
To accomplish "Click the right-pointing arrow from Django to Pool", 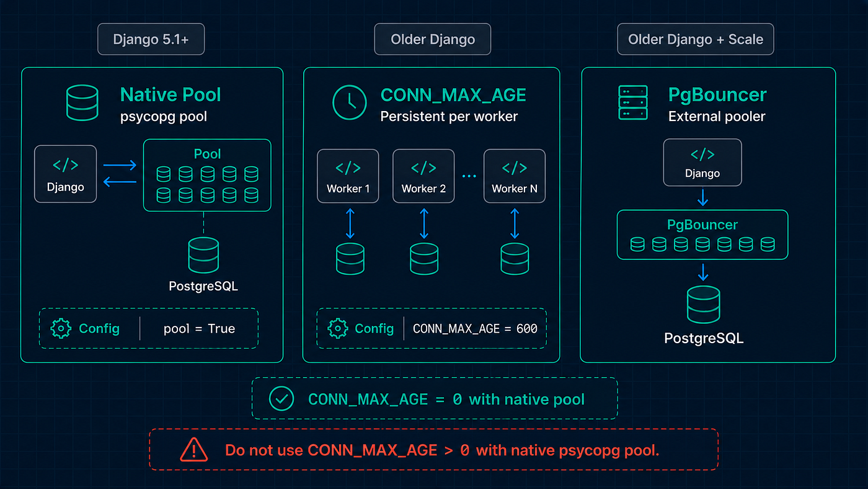I will pos(120,166).
